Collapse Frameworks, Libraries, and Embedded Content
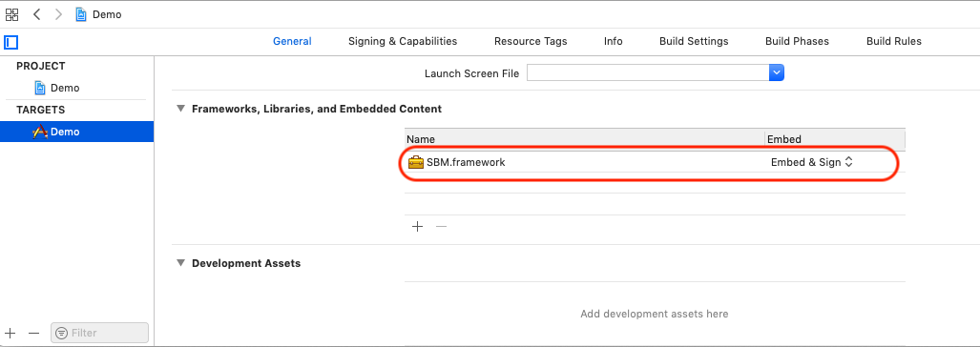This screenshot has width=980, height=347. (180, 109)
